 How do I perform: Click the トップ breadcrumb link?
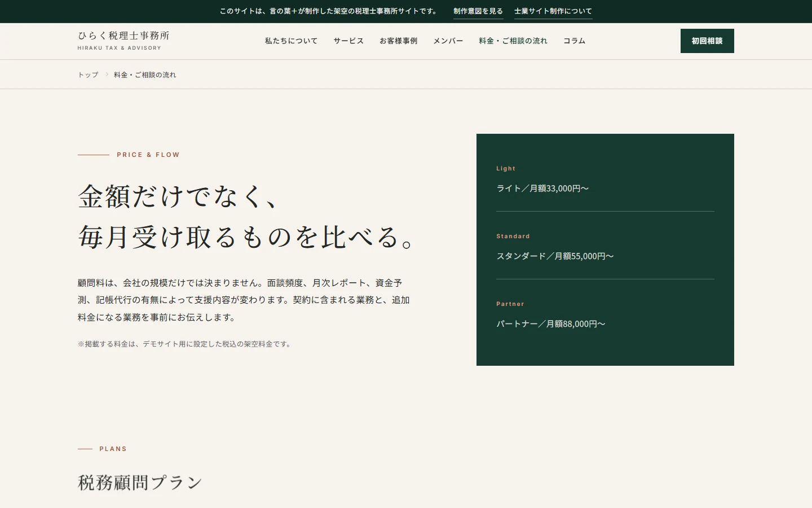coord(88,75)
